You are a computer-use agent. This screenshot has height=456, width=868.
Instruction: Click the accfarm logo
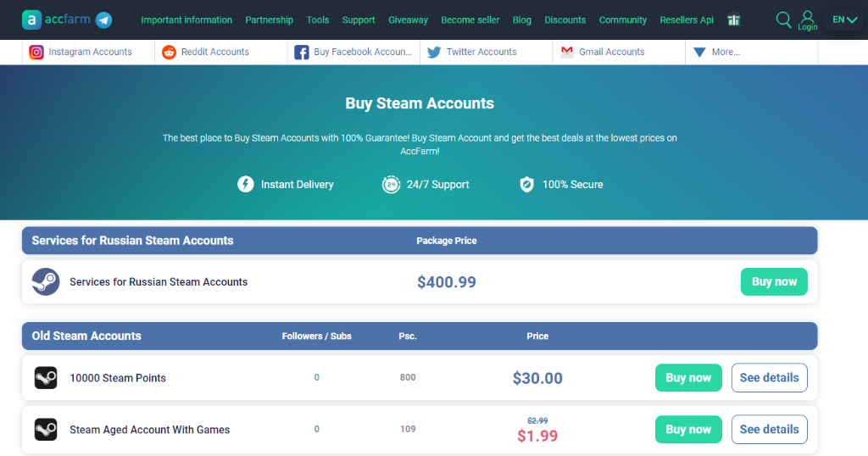click(x=56, y=20)
